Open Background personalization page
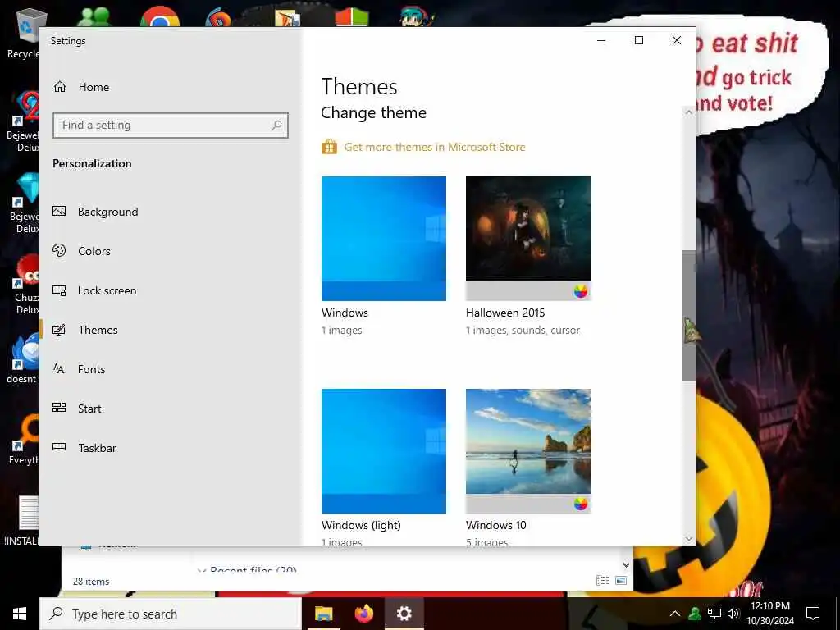 click(107, 212)
